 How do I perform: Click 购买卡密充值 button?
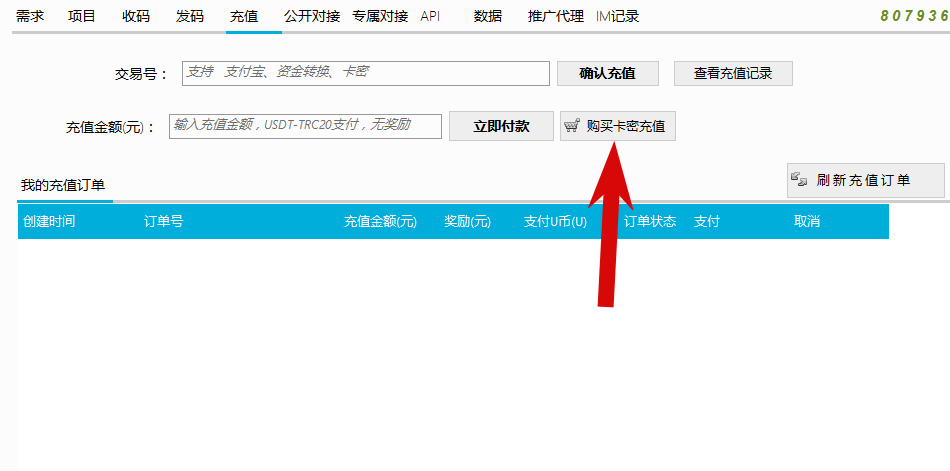(617, 126)
